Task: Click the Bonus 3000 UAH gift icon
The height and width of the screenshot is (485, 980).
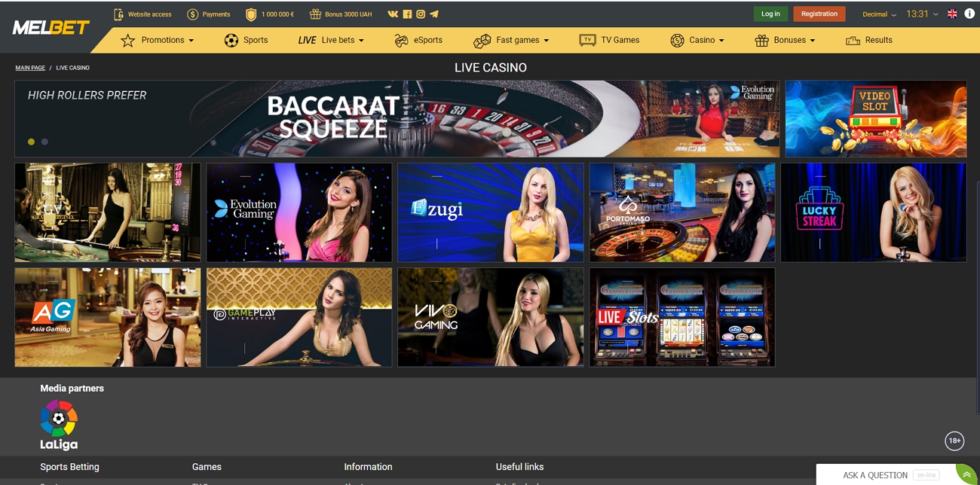Action: pos(315,14)
